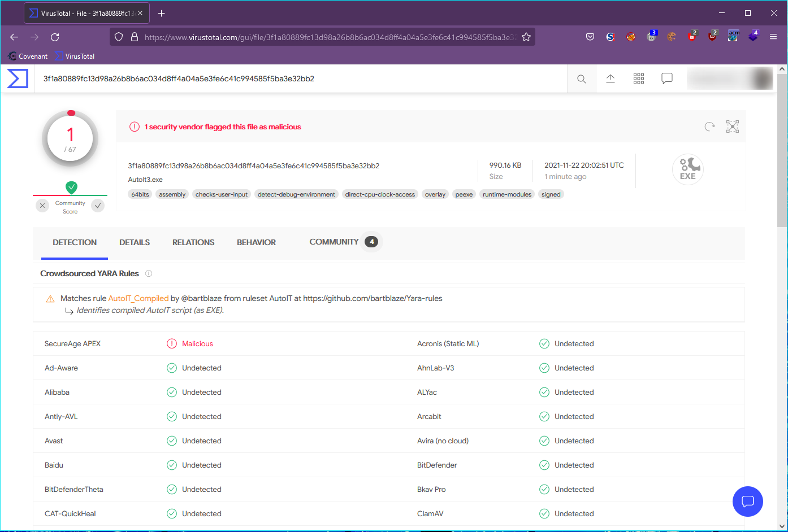Open the Covenant bookmark
Viewport: 788px width, 532px height.
28,56
